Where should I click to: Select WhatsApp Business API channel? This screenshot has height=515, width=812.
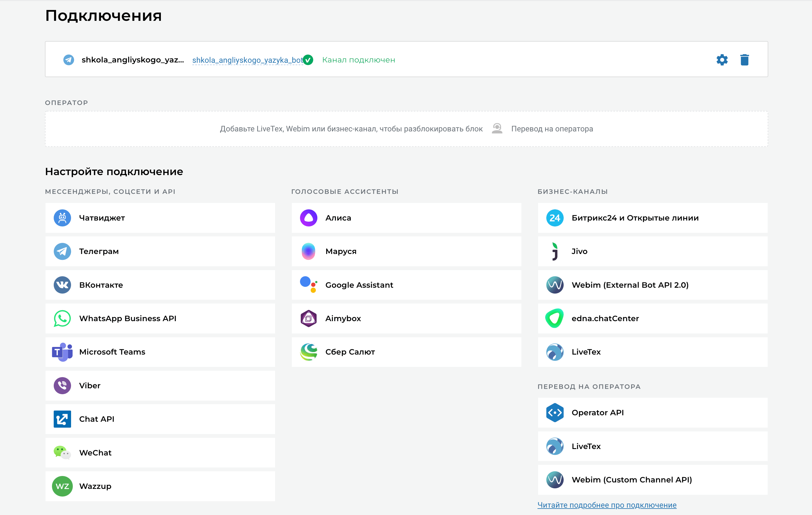click(x=160, y=318)
